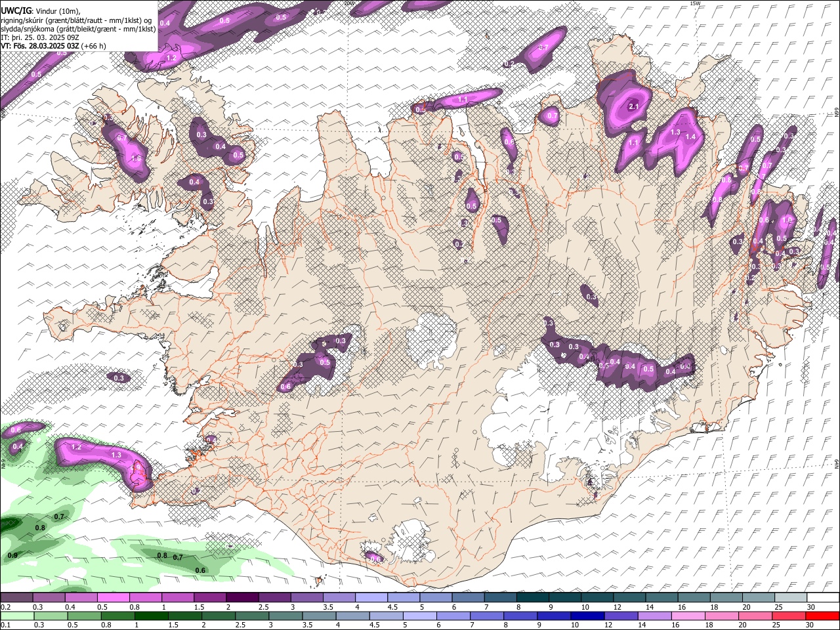This screenshot has height=630, width=840.
Task: Click the 1.0 precipitation label on east coast
Action: (787, 220)
